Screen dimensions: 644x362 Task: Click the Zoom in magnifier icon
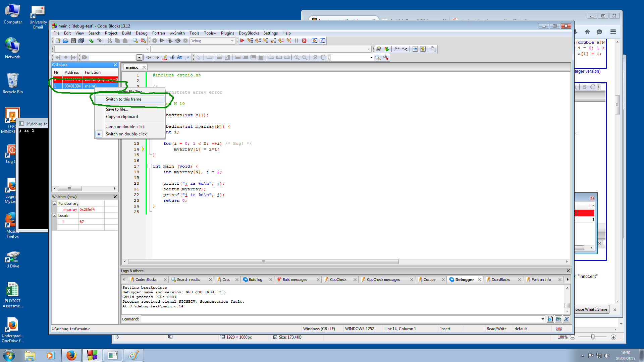[297, 57]
